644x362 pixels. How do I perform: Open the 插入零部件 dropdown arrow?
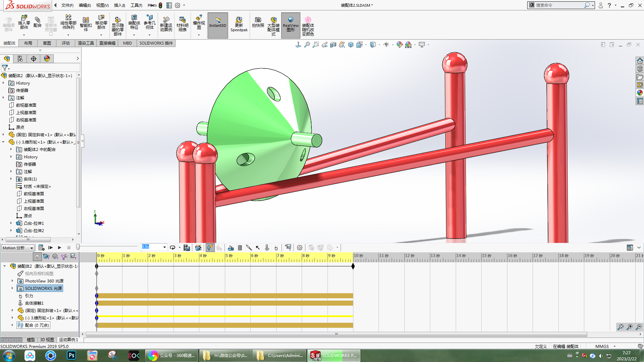[24, 35]
